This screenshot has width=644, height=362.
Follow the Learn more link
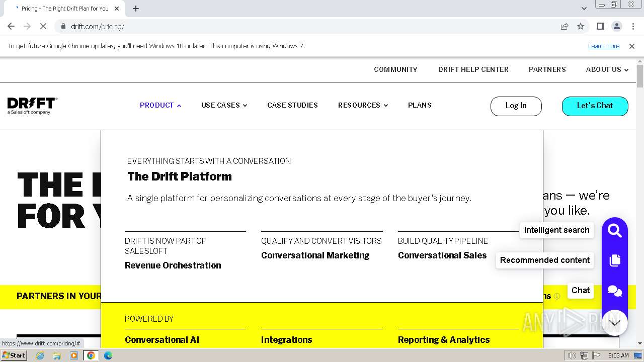(603, 46)
